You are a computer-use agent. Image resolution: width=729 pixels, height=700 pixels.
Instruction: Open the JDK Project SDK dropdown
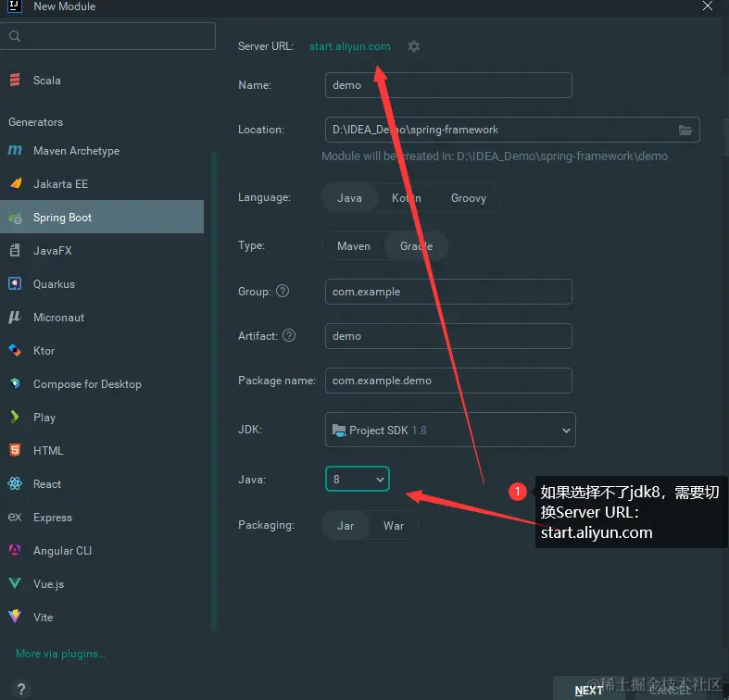click(x=450, y=430)
